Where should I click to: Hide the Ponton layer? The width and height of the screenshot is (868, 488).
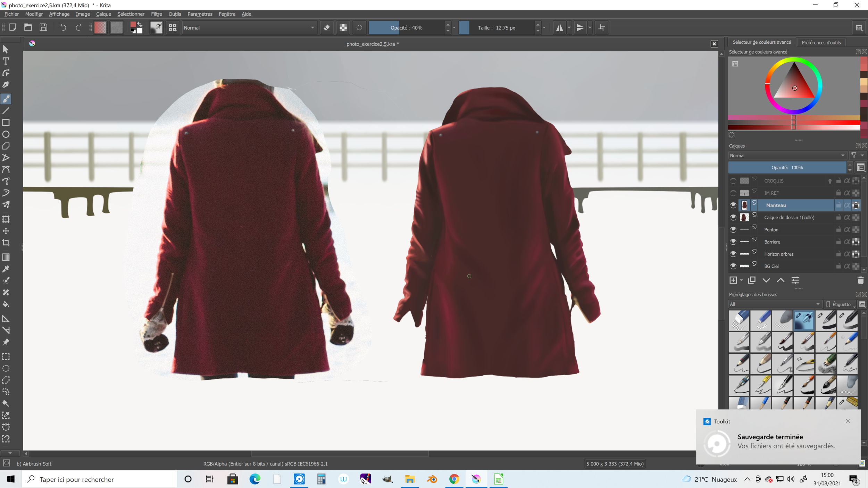[x=733, y=230]
